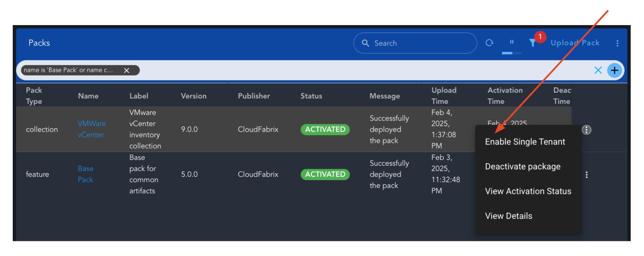Open row actions for Base Pack

pos(586,175)
